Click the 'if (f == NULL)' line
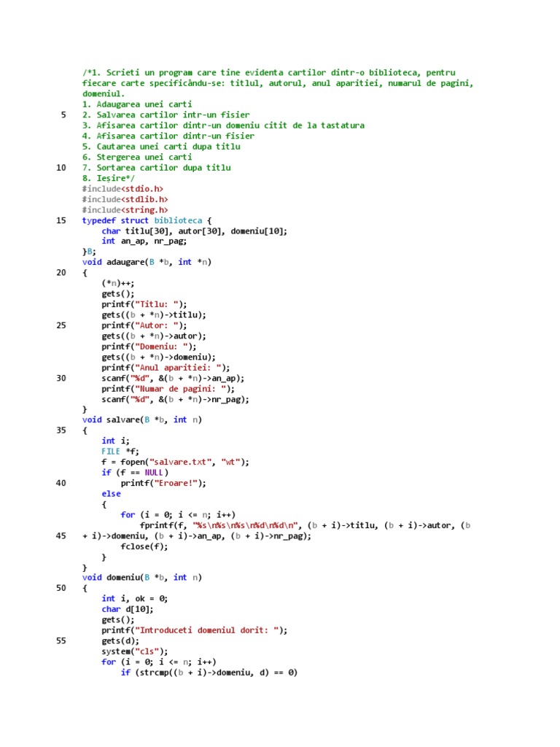Screen dimensions: 560x747 pyautogui.click(x=135, y=473)
